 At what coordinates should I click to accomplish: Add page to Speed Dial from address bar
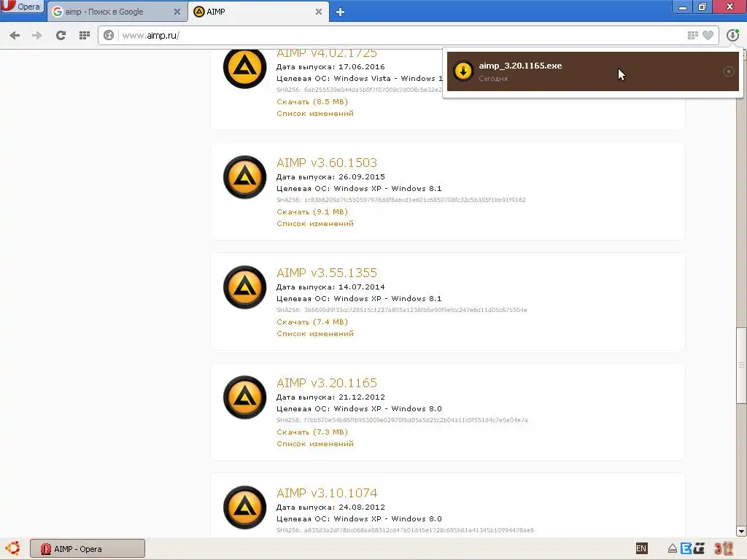(x=693, y=35)
